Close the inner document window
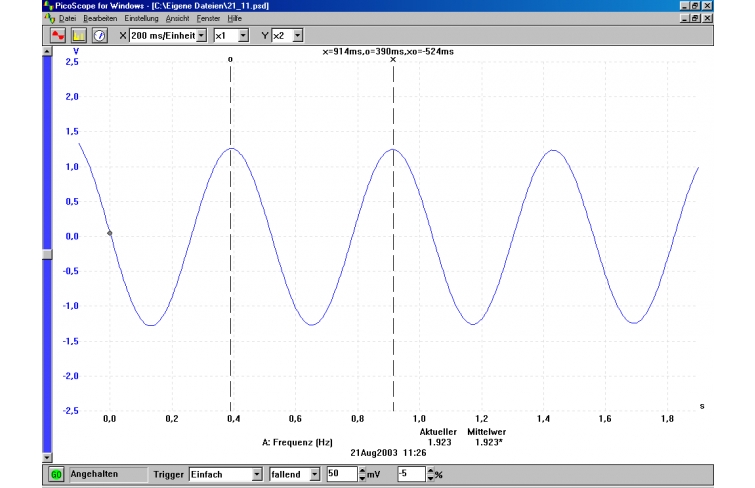Image resolution: width=755 pixels, height=488 pixels. 707,18
